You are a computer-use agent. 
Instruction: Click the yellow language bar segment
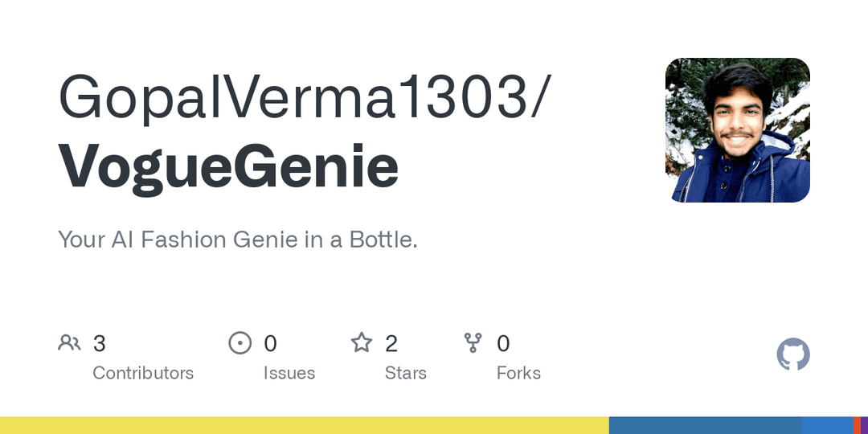click(x=305, y=425)
